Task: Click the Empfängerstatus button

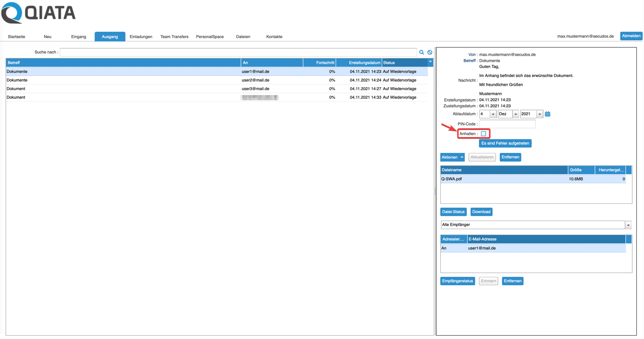Action: [457, 281]
